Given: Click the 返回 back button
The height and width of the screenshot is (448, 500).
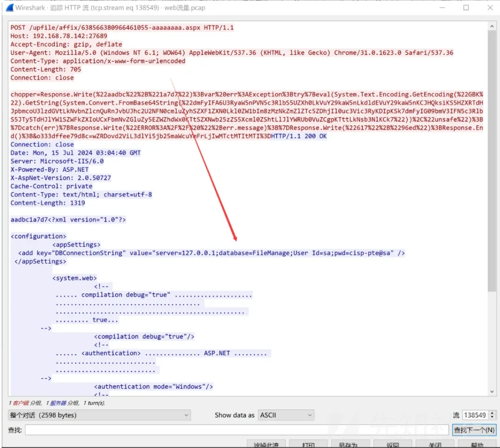Looking at the screenshot, I should click(x=393, y=444).
